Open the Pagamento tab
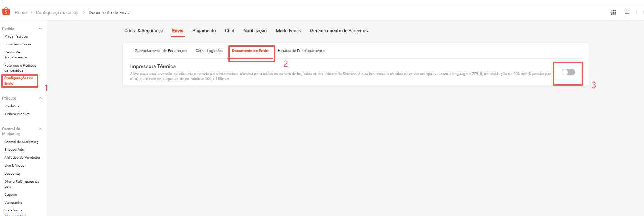 coord(204,31)
